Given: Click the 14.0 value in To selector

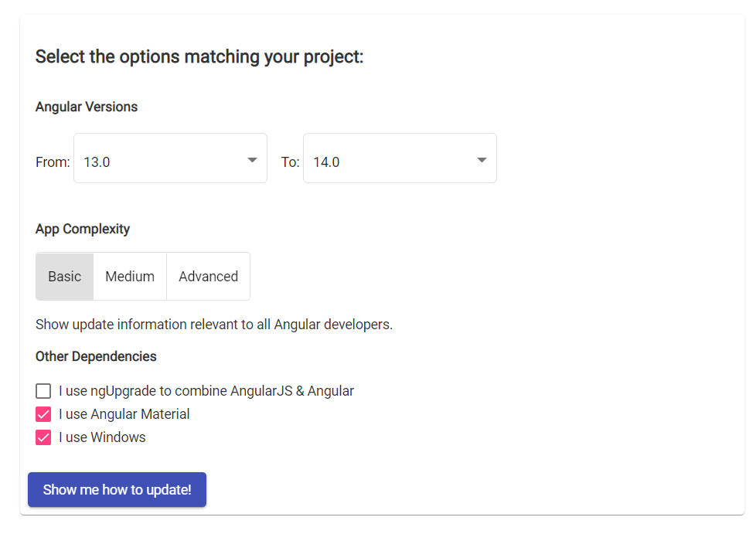Looking at the screenshot, I should 326,162.
